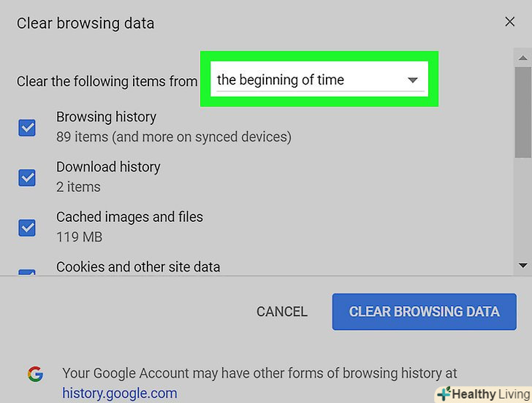Click the Google G logo icon
Image resolution: width=532 pixels, height=403 pixels.
(x=35, y=375)
